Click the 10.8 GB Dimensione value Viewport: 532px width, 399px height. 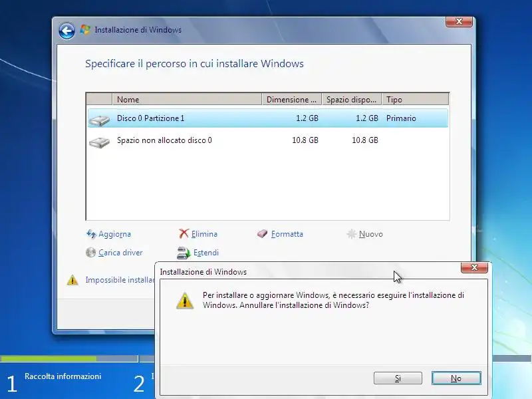click(x=305, y=140)
